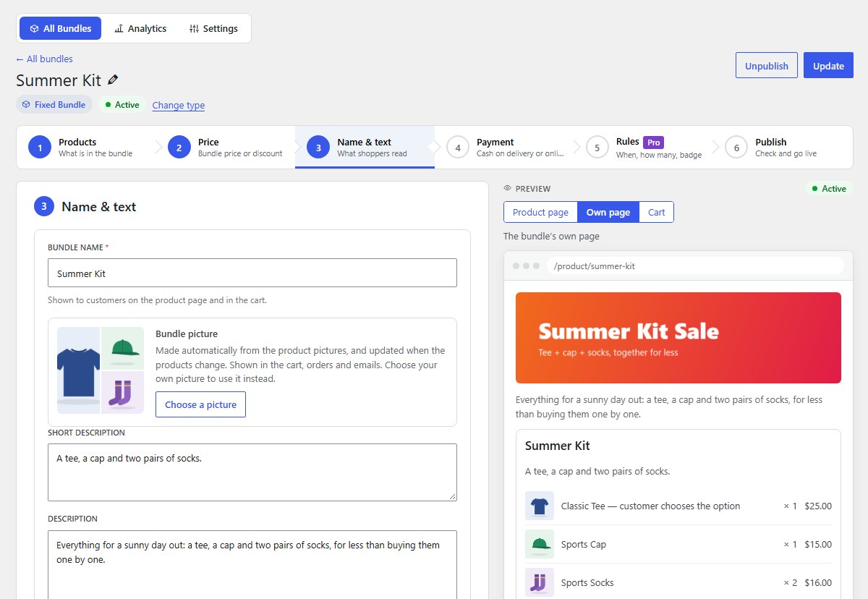The width and height of the screenshot is (868, 599).
Task: Click 'Classic Tee — customer chooses the option'
Action: [x=650, y=506]
